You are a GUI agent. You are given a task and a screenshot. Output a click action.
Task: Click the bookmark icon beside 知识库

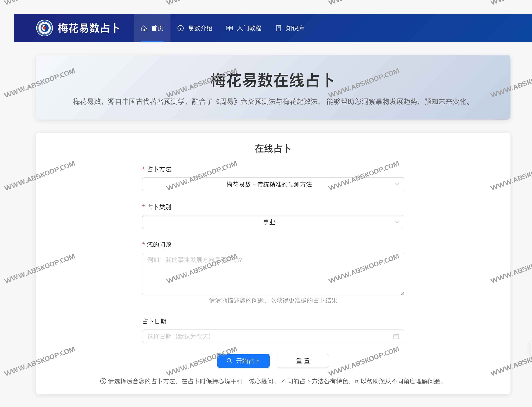pyautogui.click(x=278, y=28)
